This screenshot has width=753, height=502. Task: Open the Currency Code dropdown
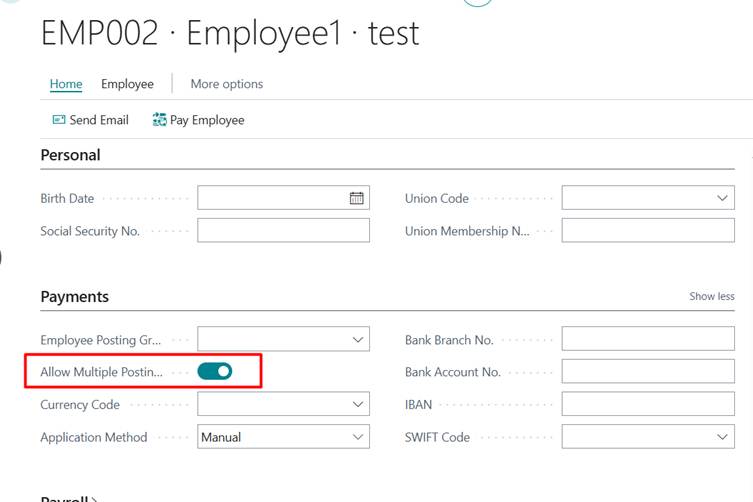[358, 404]
